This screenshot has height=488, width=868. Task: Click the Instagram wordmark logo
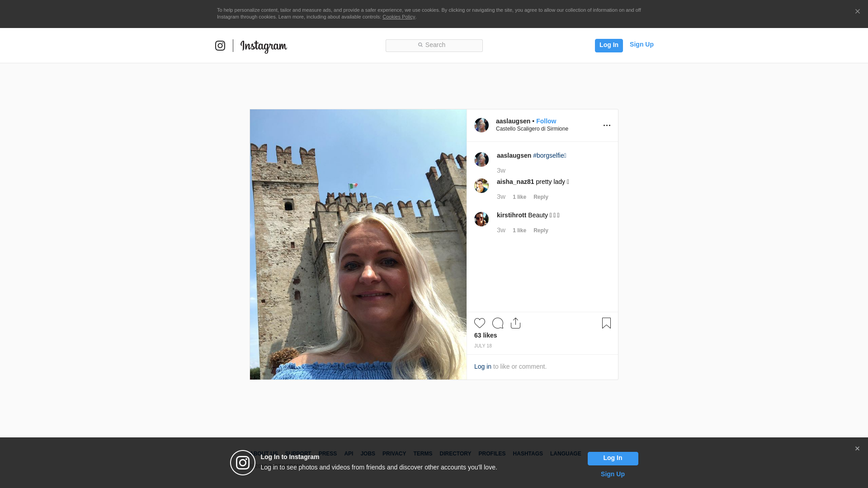coord(264,46)
